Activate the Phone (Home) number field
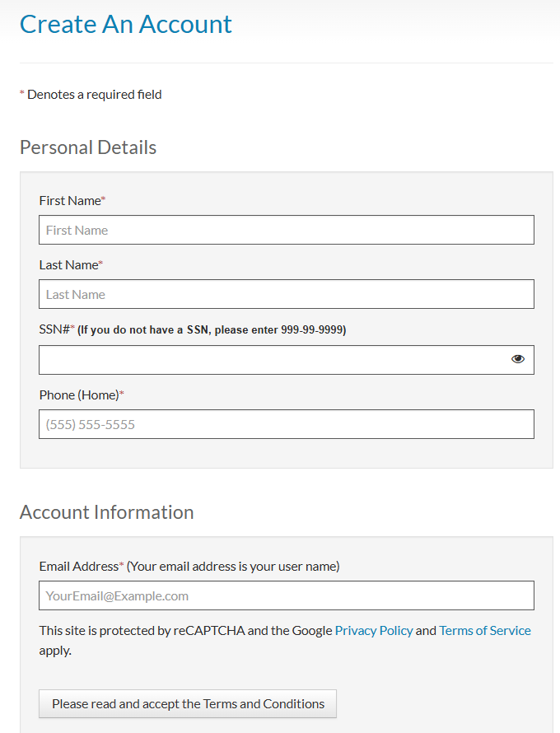The width and height of the screenshot is (560, 733). [286, 424]
